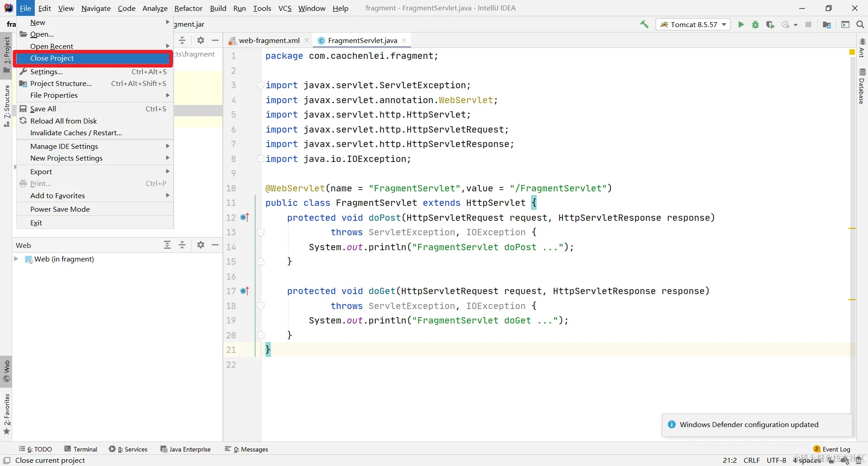Click the Windows Defender configuration updated notification
Viewport: 868px width, 466px height.
tap(757, 425)
